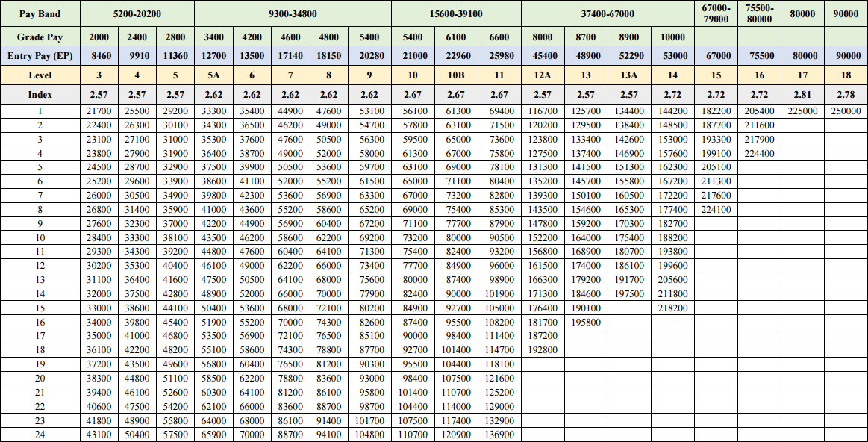Click grade pay value 6100
Image resolution: width=868 pixels, height=442 pixels.
point(456,37)
